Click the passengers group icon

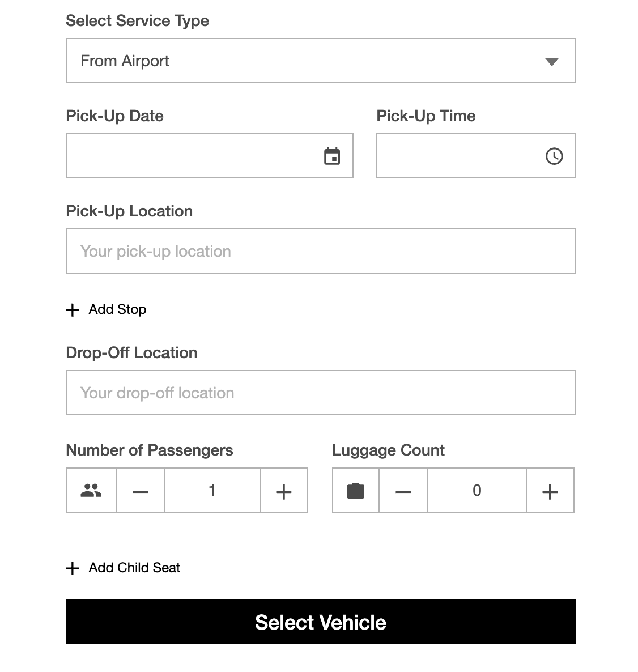point(91,490)
